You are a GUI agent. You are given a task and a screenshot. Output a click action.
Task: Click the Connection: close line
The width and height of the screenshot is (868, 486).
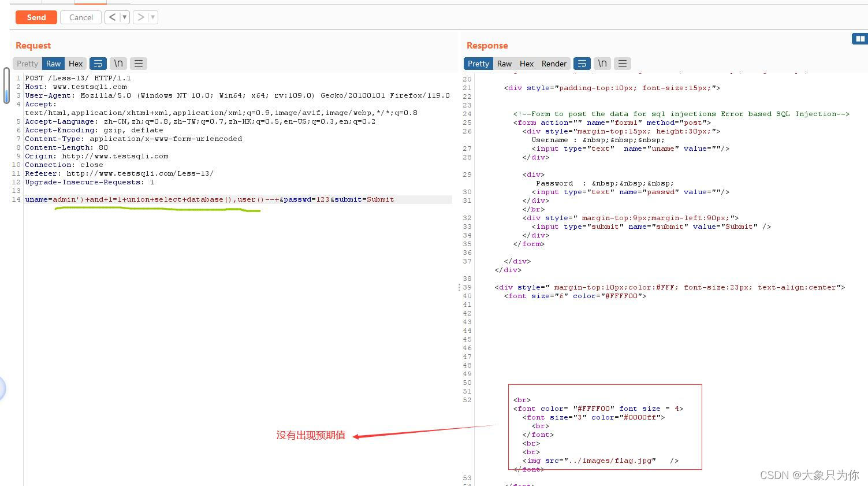[64, 165]
